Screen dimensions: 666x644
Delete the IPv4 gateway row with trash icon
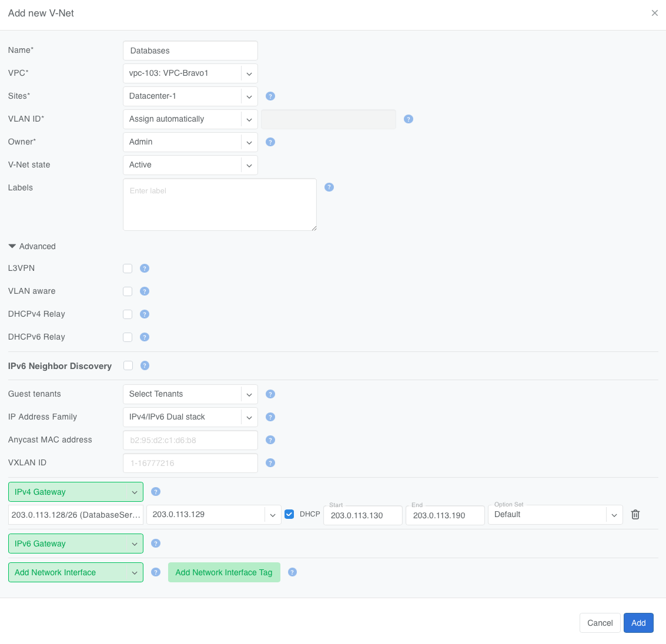point(635,515)
